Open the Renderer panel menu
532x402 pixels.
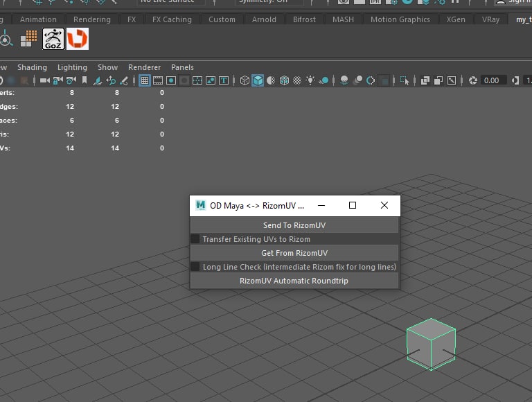[x=144, y=67]
